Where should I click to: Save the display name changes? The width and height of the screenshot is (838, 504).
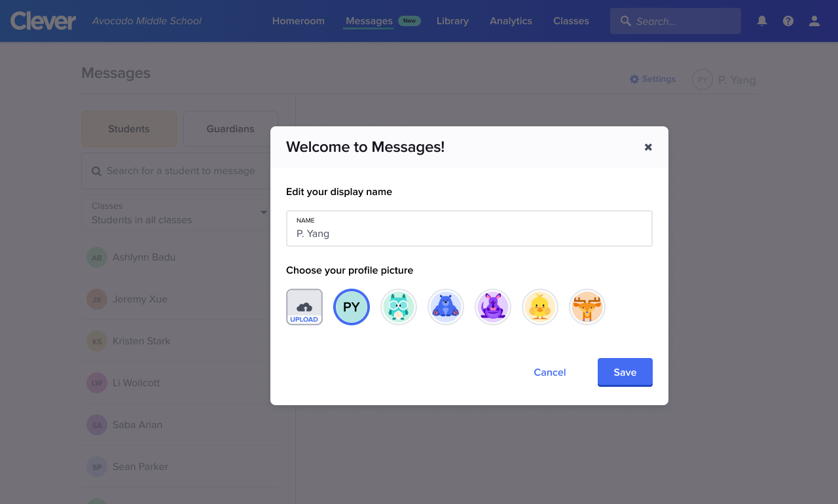(625, 372)
